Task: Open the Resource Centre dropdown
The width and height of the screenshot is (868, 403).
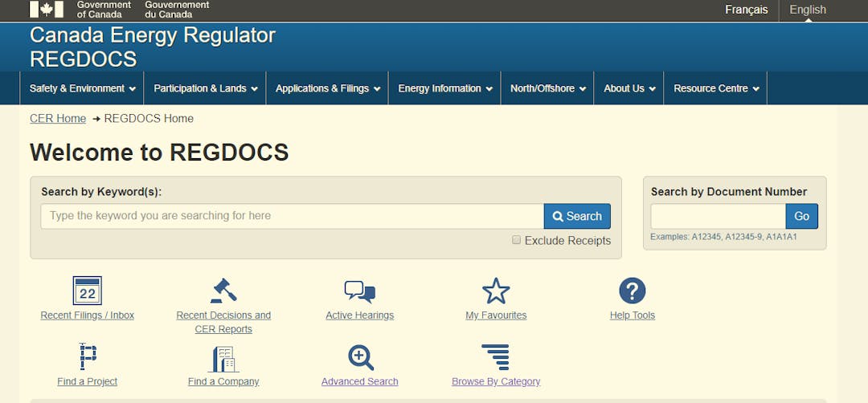Action: (x=716, y=88)
